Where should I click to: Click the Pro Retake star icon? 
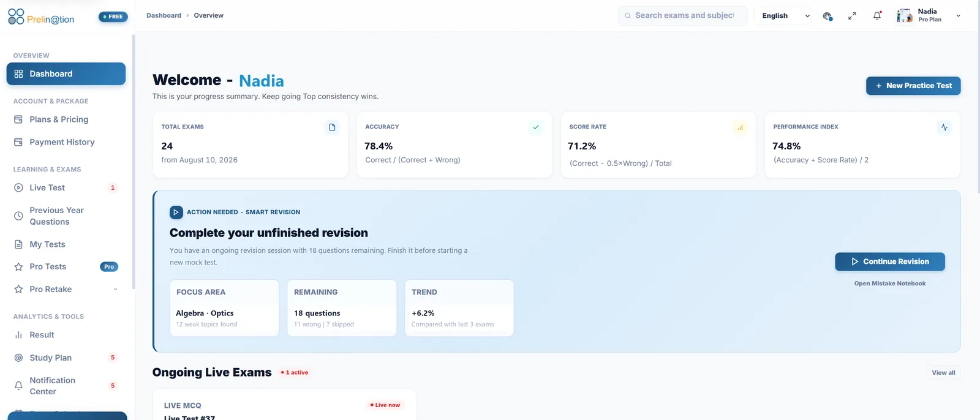(18, 289)
